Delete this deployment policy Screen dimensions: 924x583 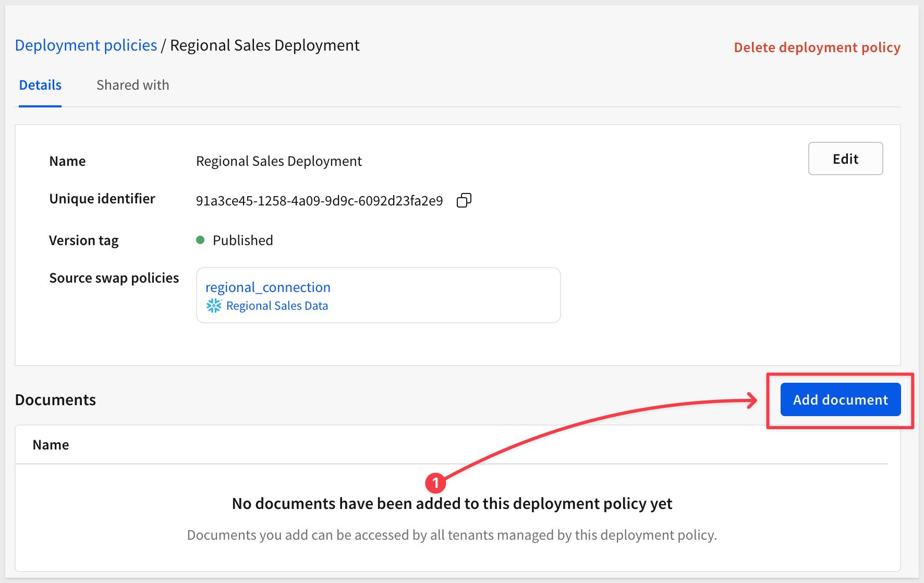[817, 47]
